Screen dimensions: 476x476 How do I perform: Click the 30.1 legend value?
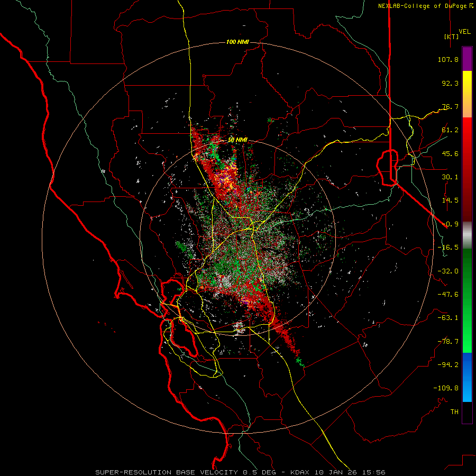click(450, 177)
